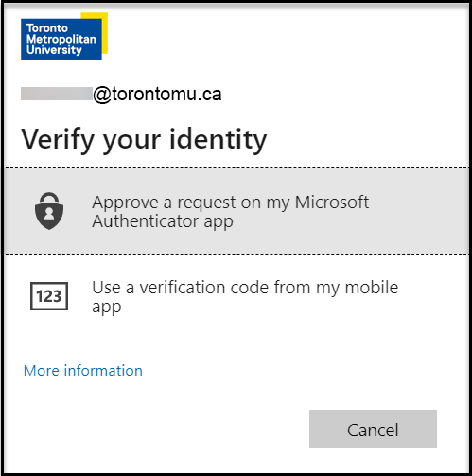Click the Microsoft Authenticator shield lock icon
Screen dimensions: 472x476
tap(49, 211)
